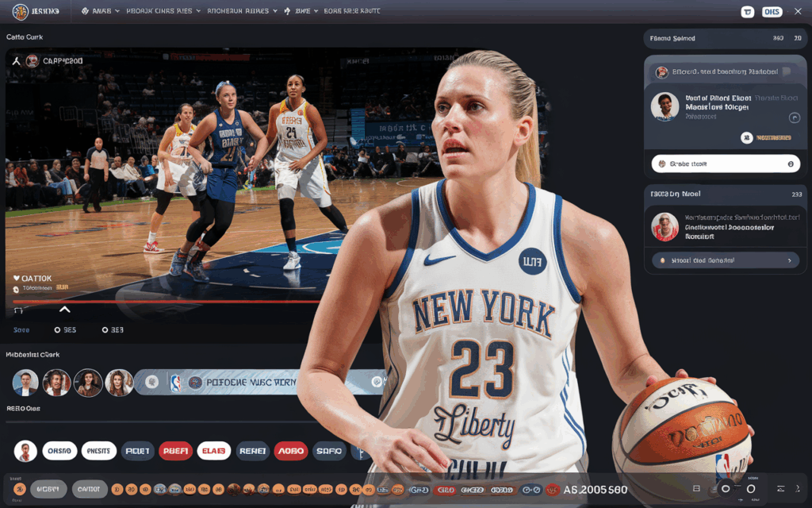
Task: Click the red circular icon before 'AS 2005 560'
Action: coord(553,489)
